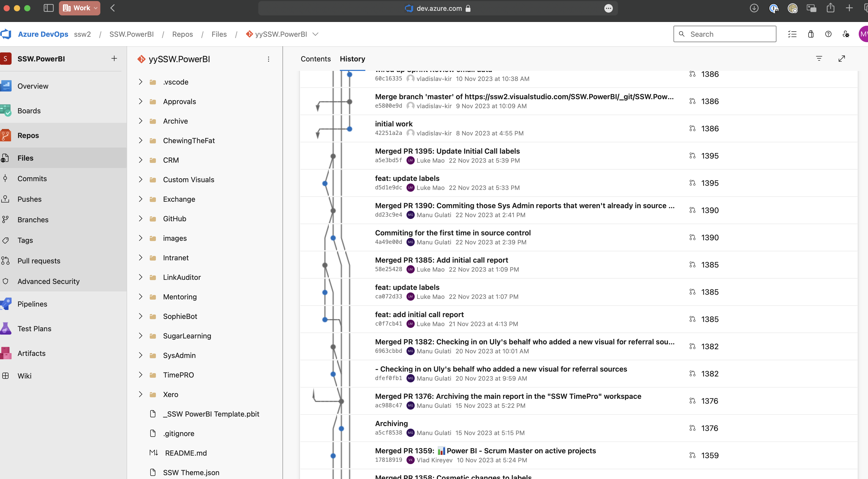The height and width of the screenshot is (479, 868).
Task: Open commit 'Merged PR 1395: Update Initial Call labels'
Action: 447,151
